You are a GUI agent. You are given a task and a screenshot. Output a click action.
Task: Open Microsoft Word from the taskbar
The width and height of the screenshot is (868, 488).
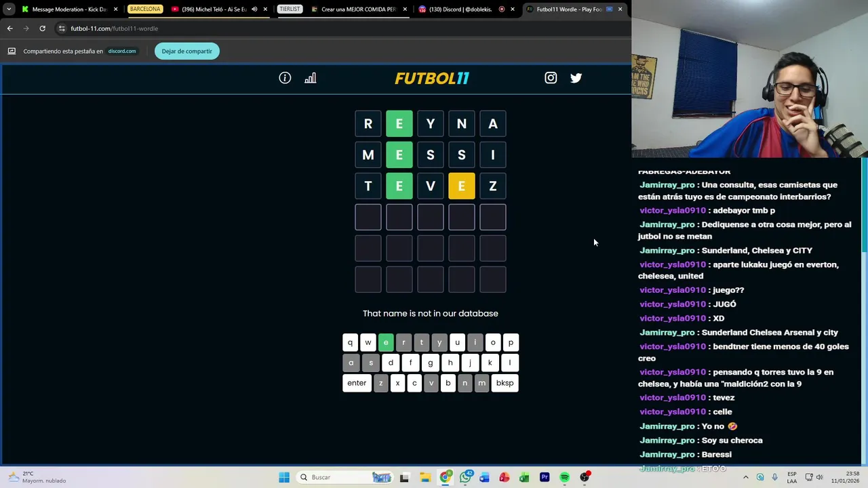pos(484,477)
